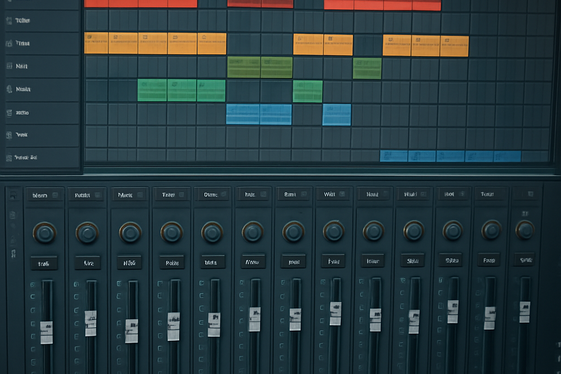Image resolution: width=561 pixels, height=374 pixels.
Task: Select the Public channel strip name
Action: [x=82, y=195]
